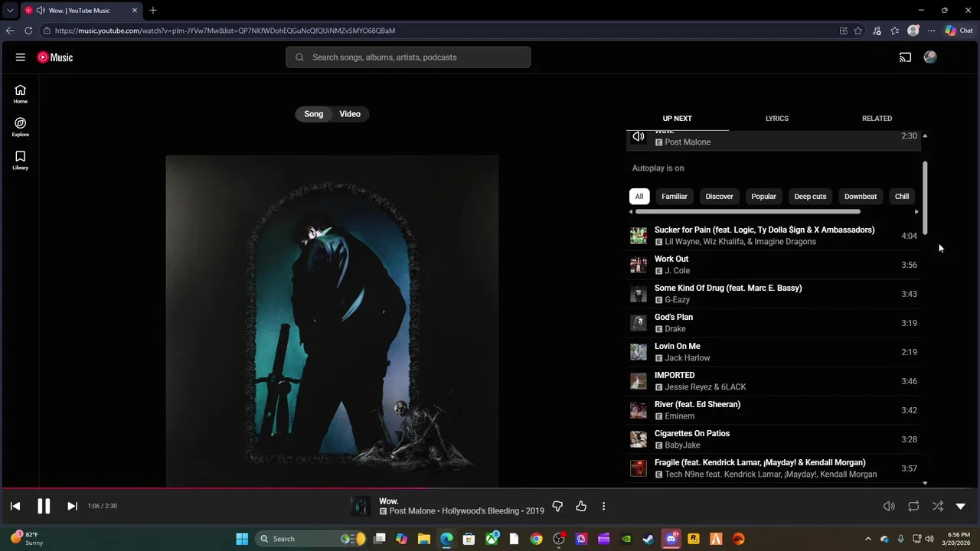This screenshot has height=551, width=980.
Task: Go back in the browser
Action: [x=10, y=31]
